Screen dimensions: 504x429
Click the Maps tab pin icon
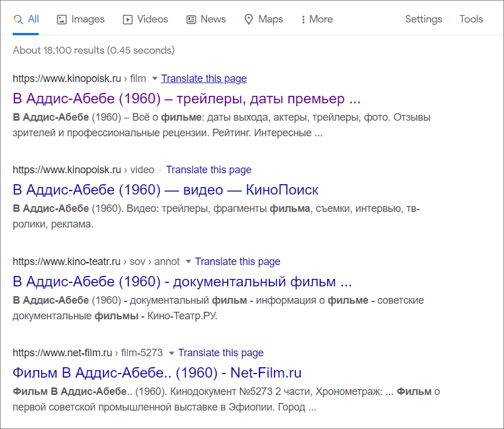tap(249, 20)
